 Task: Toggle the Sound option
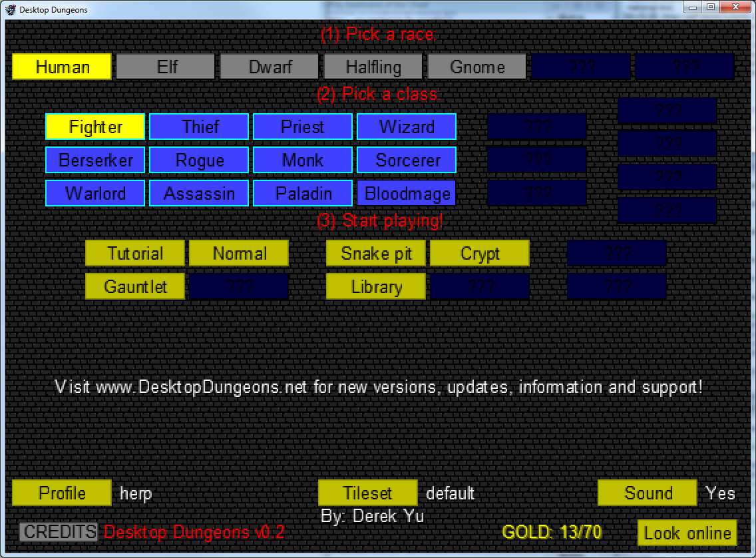coord(648,493)
